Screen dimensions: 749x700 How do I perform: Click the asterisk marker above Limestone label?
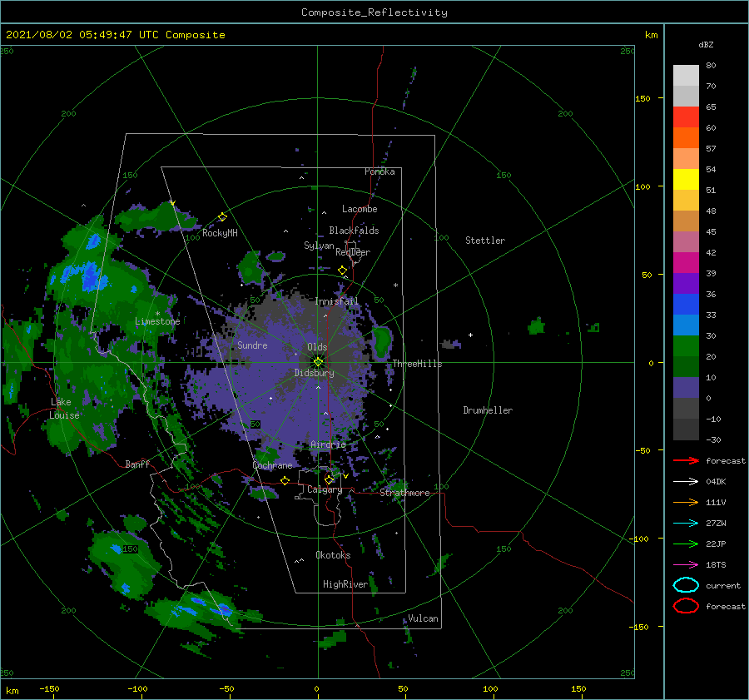pyautogui.click(x=157, y=314)
